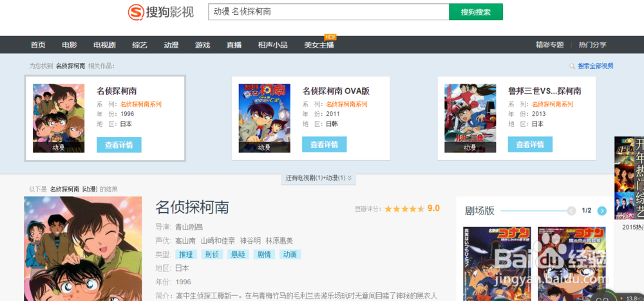Click the magnifier icon beside 搜索全部视频
This screenshot has height=301, width=644.
pyautogui.click(x=572, y=66)
